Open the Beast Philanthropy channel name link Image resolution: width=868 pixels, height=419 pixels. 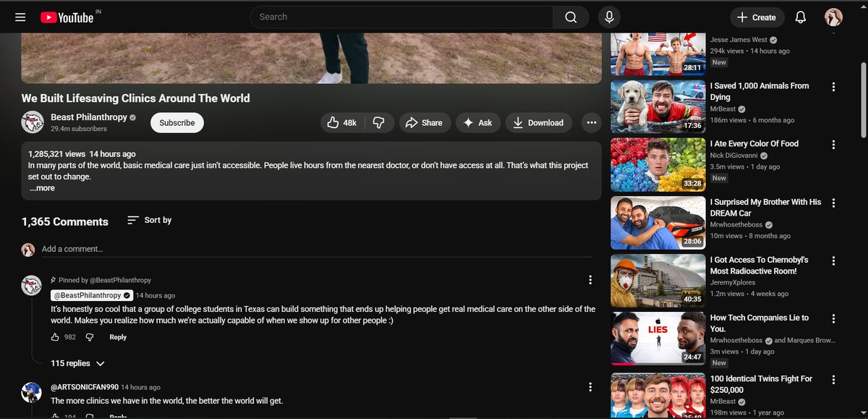pos(89,117)
